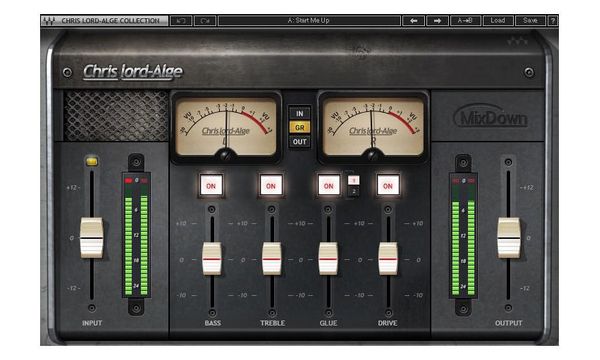The height and width of the screenshot is (360, 600).
Task: Click the yellow input sensitivity LED
Action: click(x=92, y=161)
